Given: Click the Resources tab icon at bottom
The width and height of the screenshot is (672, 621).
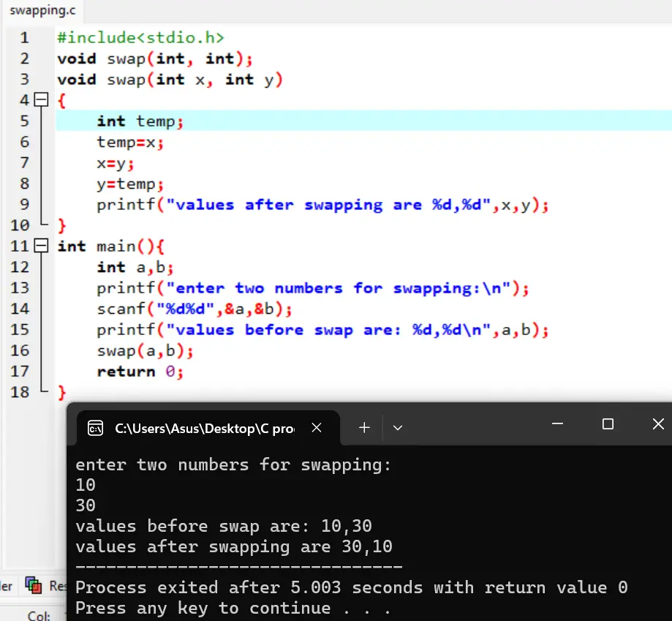Looking at the screenshot, I should click(34, 585).
